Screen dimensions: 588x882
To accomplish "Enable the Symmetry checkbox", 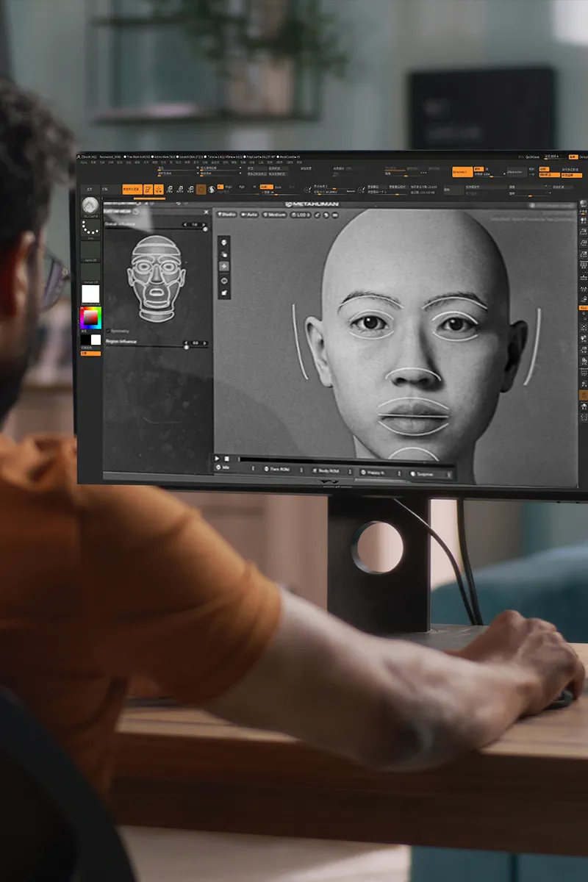I will (x=109, y=331).
